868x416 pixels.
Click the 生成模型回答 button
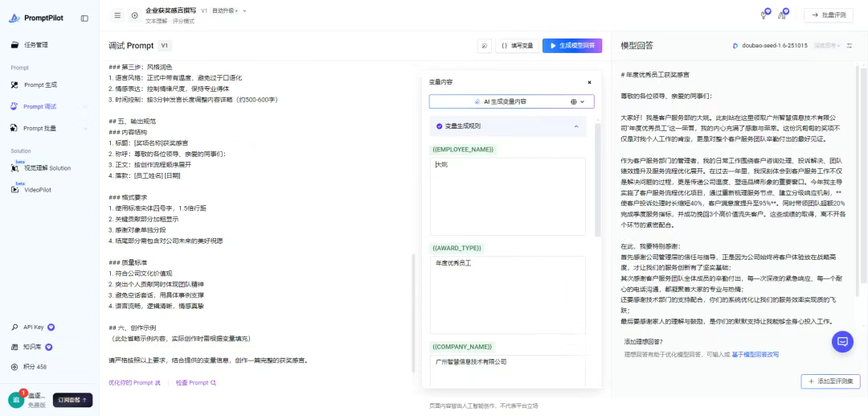[572, 46]
